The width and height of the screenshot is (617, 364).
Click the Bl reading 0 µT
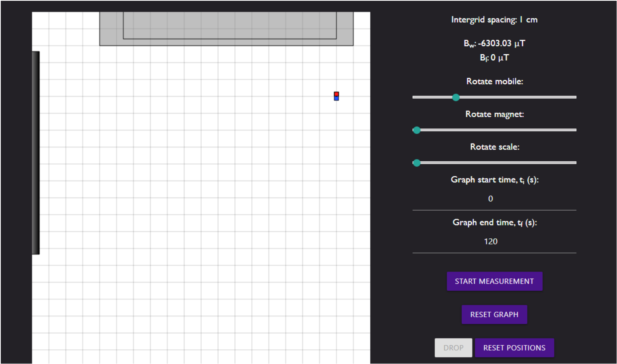tap(494, 57)
